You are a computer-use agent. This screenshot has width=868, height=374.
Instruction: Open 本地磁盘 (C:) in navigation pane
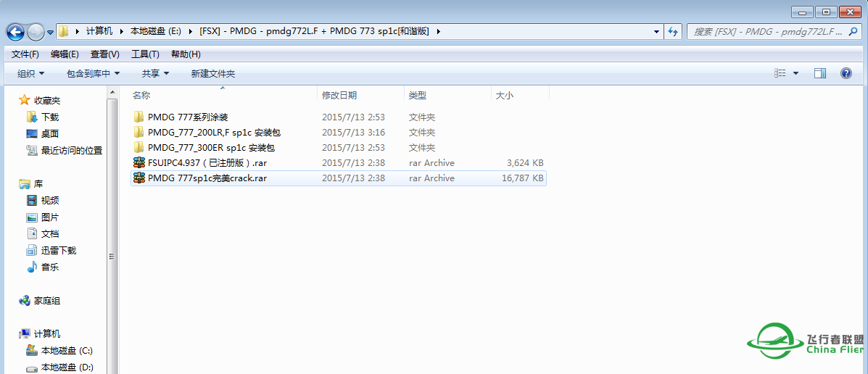coord(67,350)
